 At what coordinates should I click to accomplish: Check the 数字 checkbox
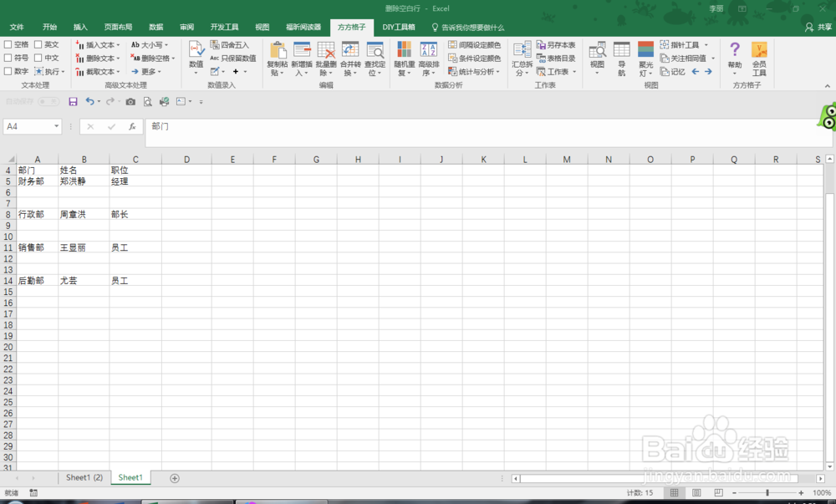click(8, 71)
